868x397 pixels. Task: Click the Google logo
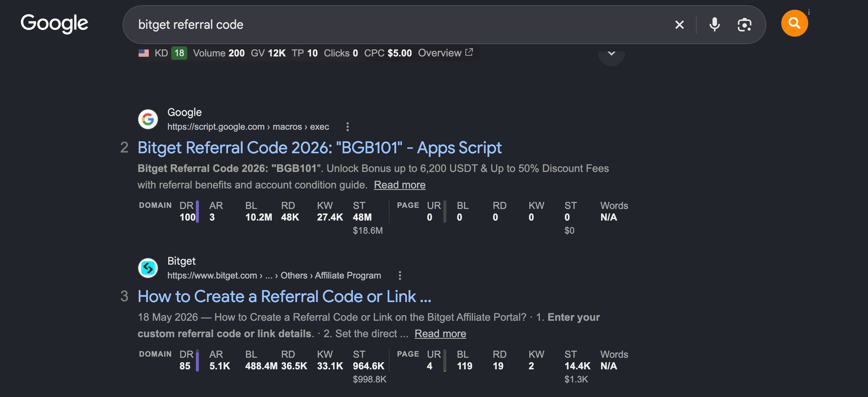pos(55,24)
